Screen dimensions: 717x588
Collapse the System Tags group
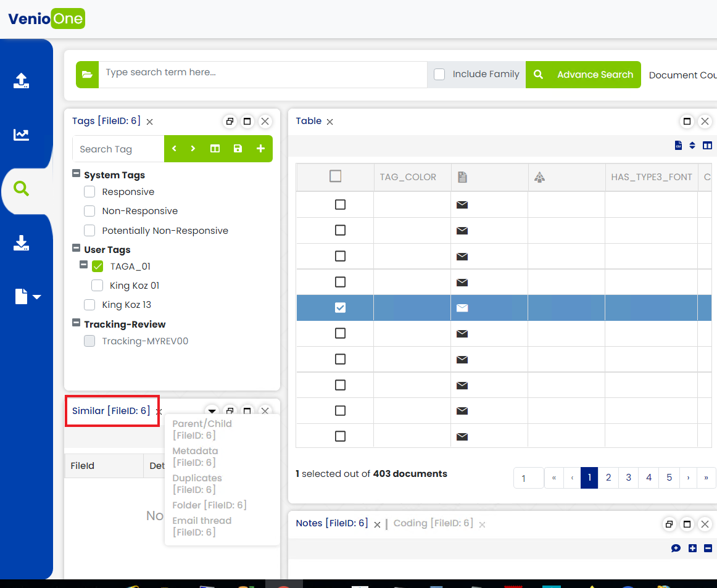click(x=77, y=173)
